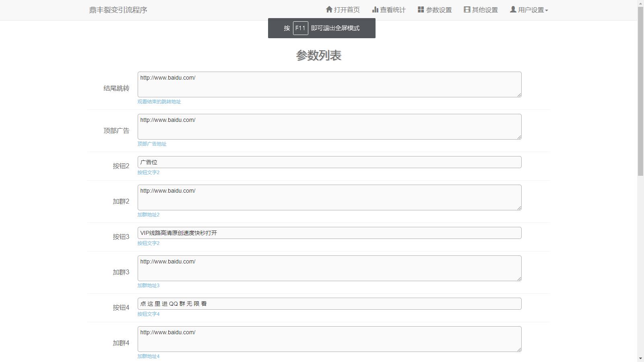Viewport: 644px width, 362px height.
Task: Focus the 加群3 address text area
Action: point(329,268)
